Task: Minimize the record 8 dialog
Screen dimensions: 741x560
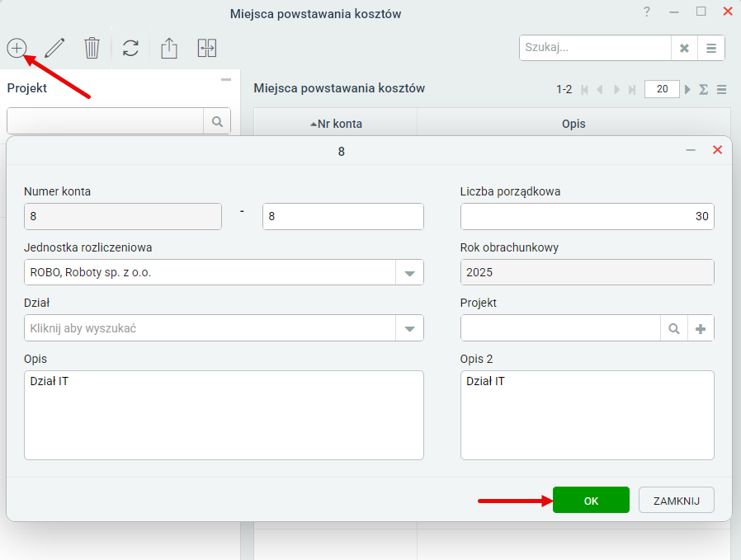Action: pos(691,150)
